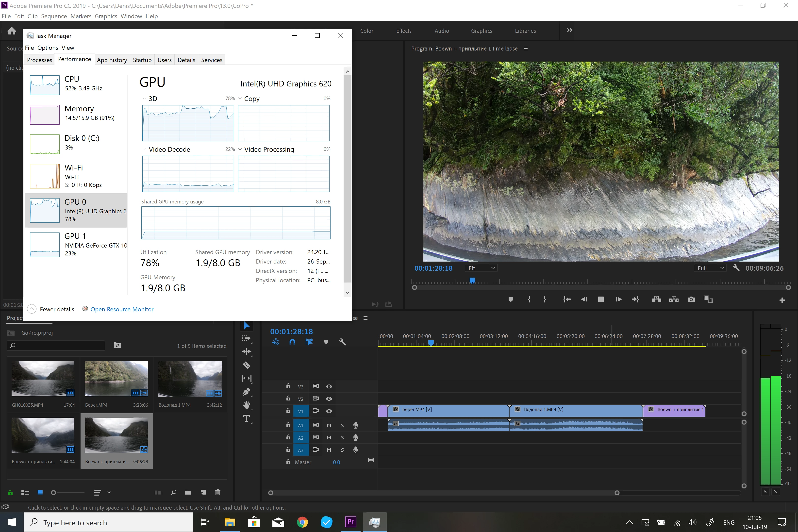Image resolution: width=798 pixels, height=532 pixels.
Task: Toggle V1 track output eye icon
Action: click(329, 411)
